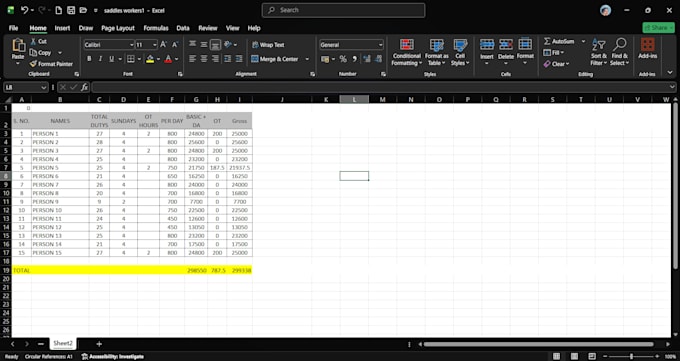Click the Save icon in title bar
This screenshot has height=361, width=680.
pos(71,10)
